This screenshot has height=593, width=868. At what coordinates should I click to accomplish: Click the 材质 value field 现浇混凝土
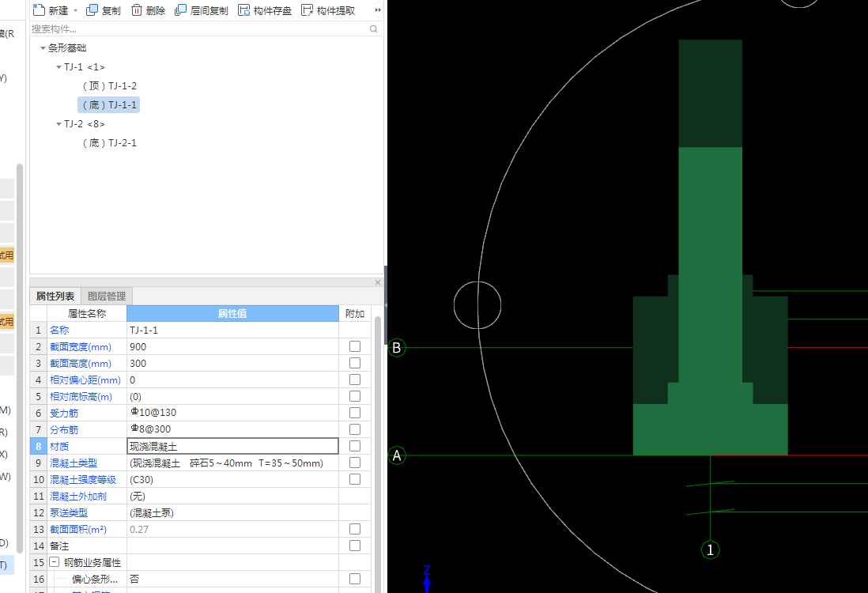(232, 446)
